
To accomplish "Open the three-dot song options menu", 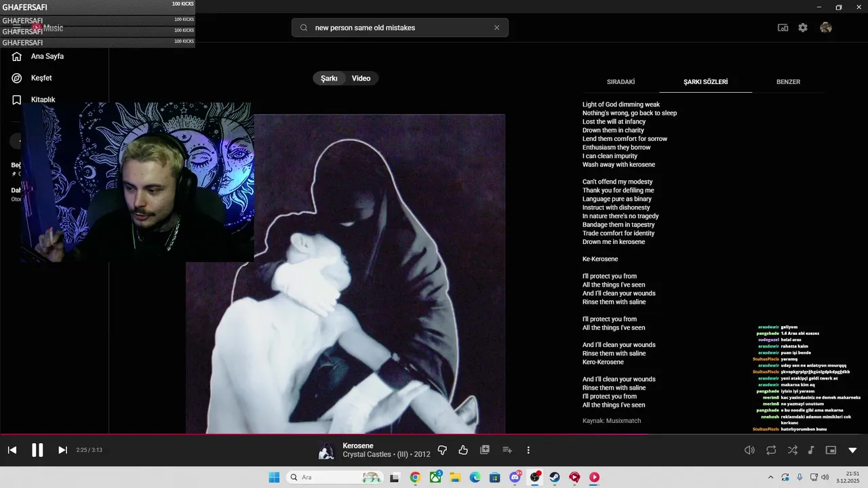I will [x=528, y=450].
